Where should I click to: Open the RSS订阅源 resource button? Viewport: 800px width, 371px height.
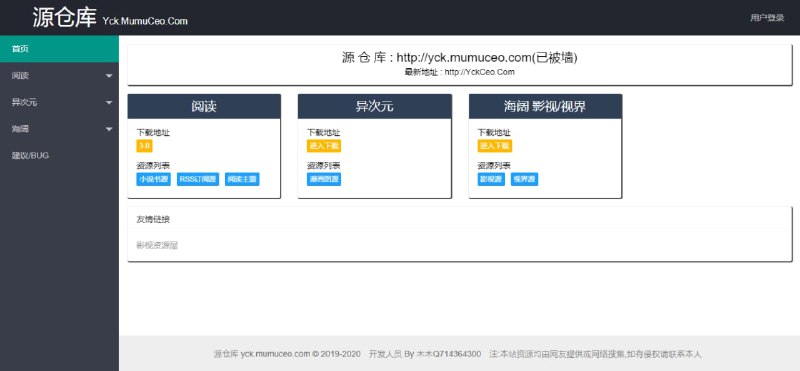[x=198, y=179]
